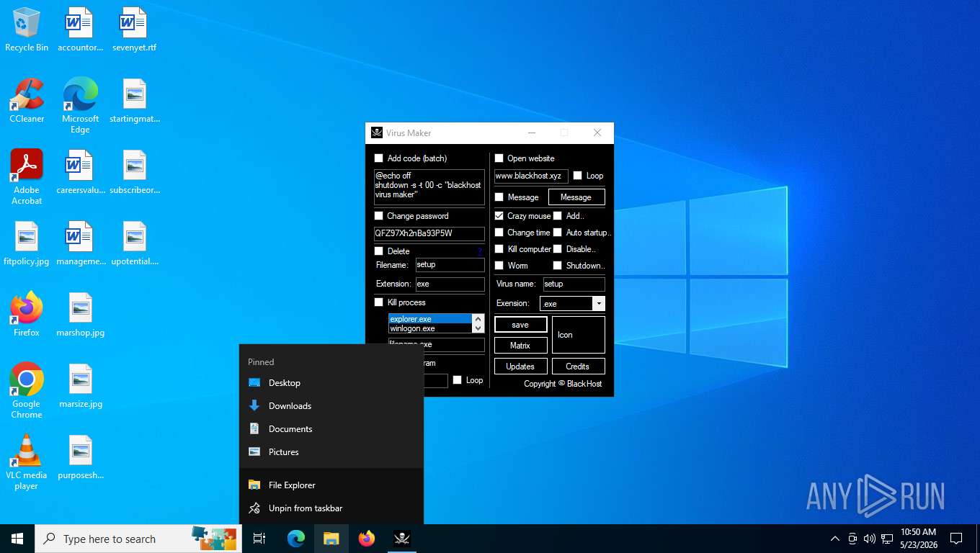
Task: Tick the Worm checkbox
Action: (499, 266)
